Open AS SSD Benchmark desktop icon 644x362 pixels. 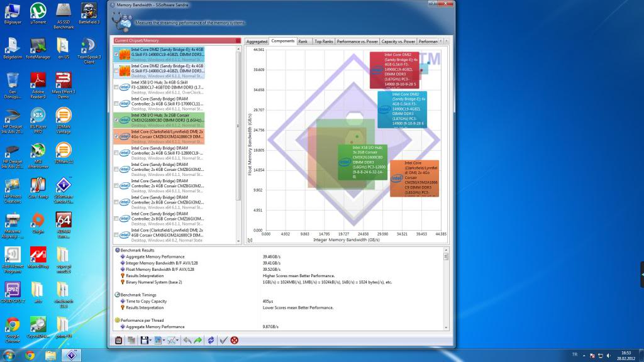64,16
